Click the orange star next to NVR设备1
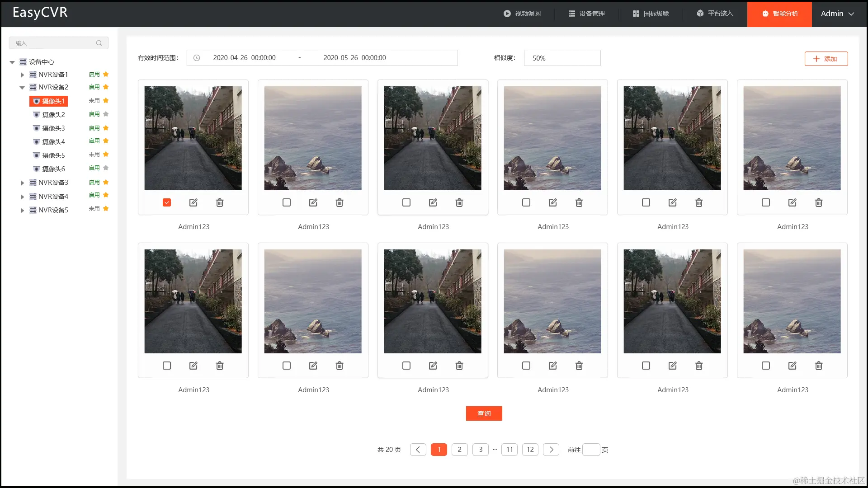Screen dimensions: 868x488 click(x=106, y=74)
